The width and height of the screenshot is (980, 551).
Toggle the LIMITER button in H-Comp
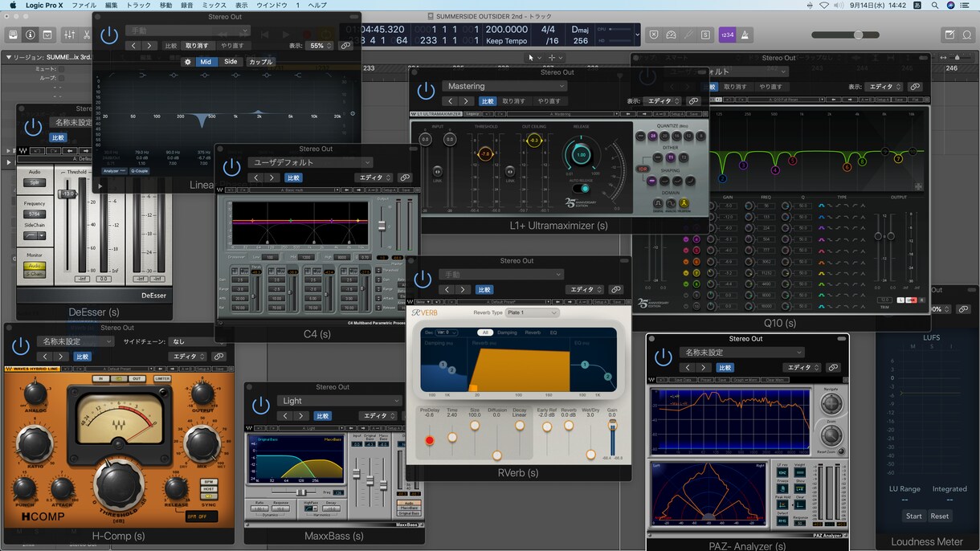coord(161,378)
